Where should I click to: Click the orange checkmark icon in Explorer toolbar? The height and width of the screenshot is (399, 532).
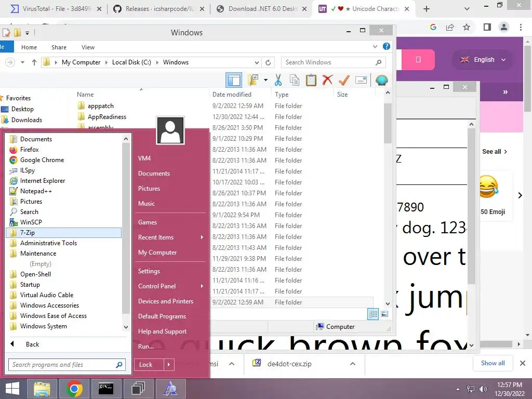click(344, 81)
